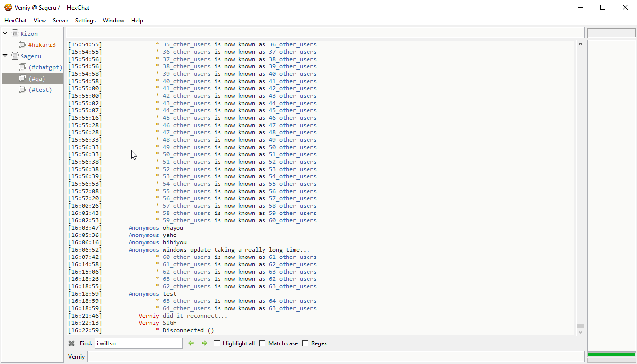Enable the Regex checkbox

click(306, 343)
